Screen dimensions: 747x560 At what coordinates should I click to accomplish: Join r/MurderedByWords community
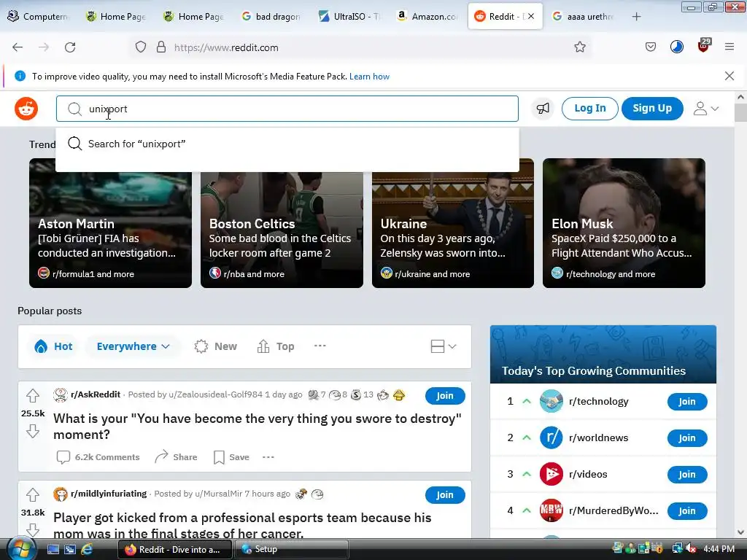pyautogui.click(x=687, y=511)
